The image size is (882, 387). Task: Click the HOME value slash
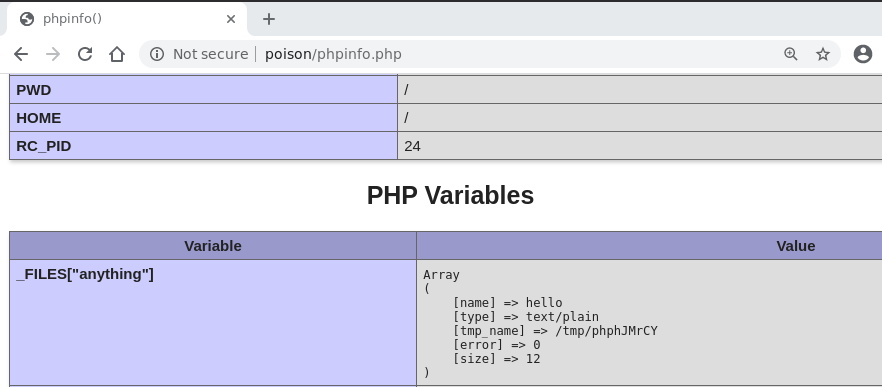click(x=406, y=118)
